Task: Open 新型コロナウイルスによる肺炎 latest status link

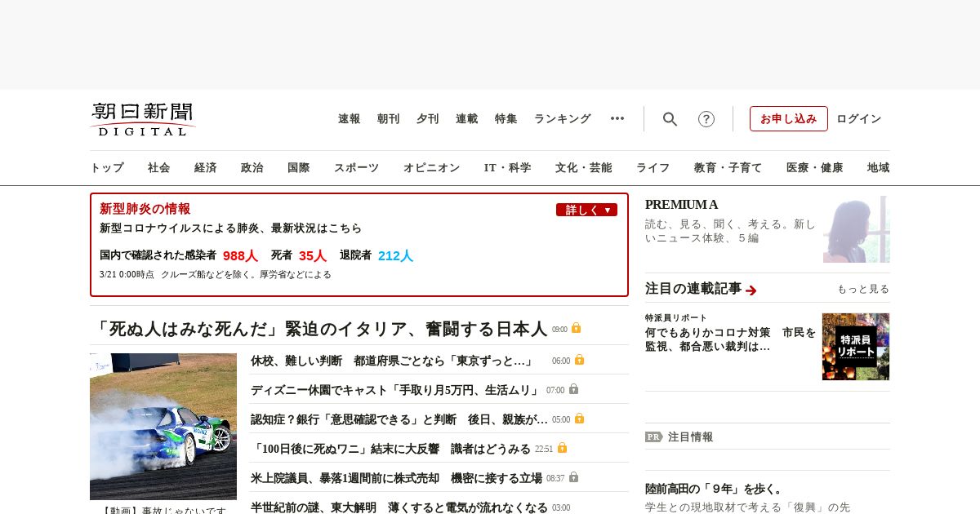Action: 231,228
